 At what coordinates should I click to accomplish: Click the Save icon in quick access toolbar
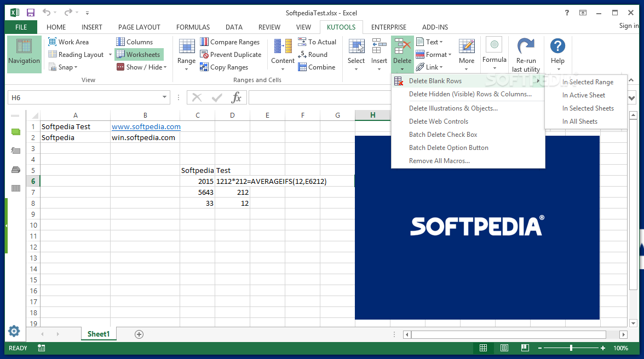coord(31,13)
